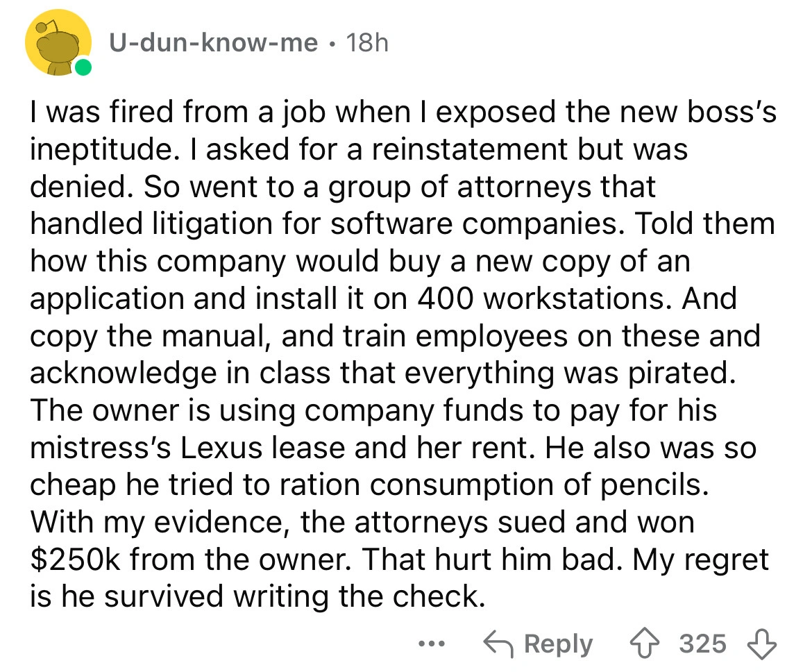The image size is (812, 672).
Task: Open U-dun-know-me's profile
Action: [216, 43]
